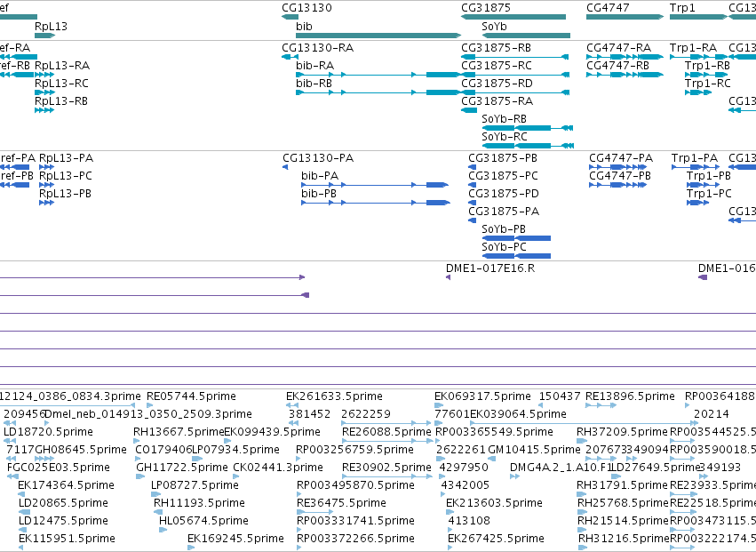
Task: Open transcript Trp1-RA
Action: click(693, 48)
